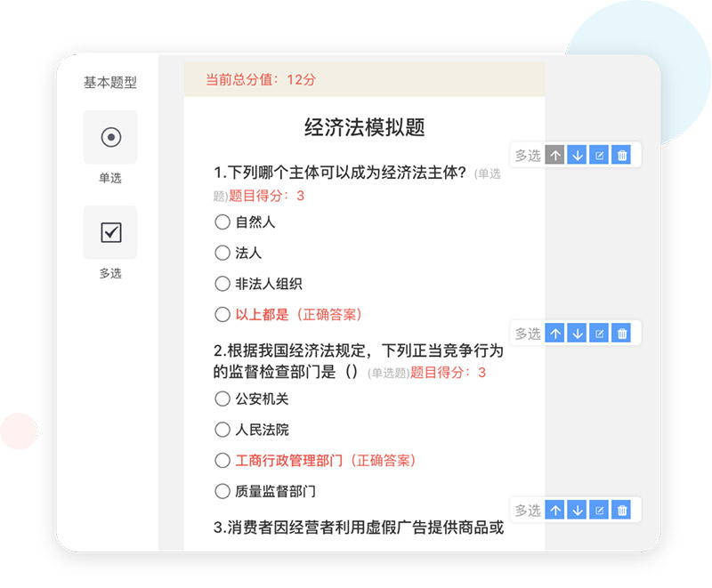Add a 多选 checkbox question type
712x588 pixels.
(110, 232)
